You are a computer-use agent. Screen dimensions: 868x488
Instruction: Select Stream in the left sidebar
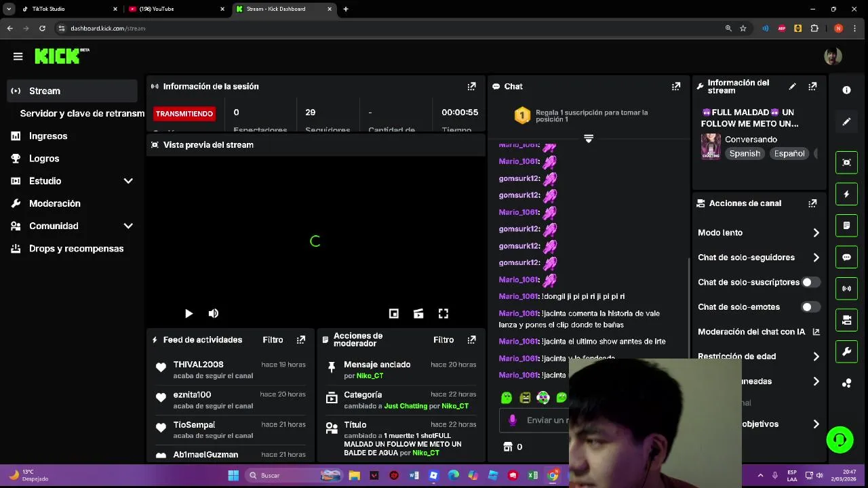click(72, 91)
